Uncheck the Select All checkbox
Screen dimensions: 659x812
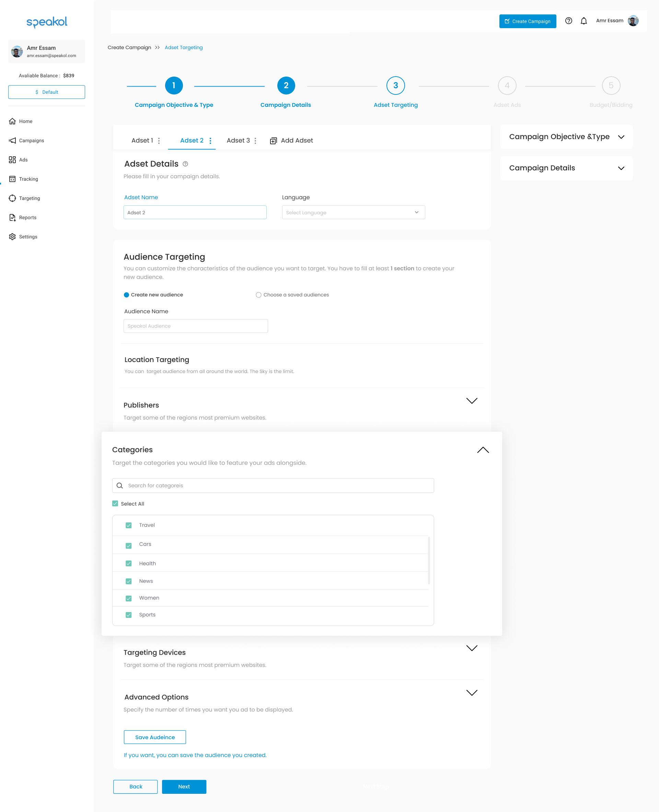pos(115,504)
